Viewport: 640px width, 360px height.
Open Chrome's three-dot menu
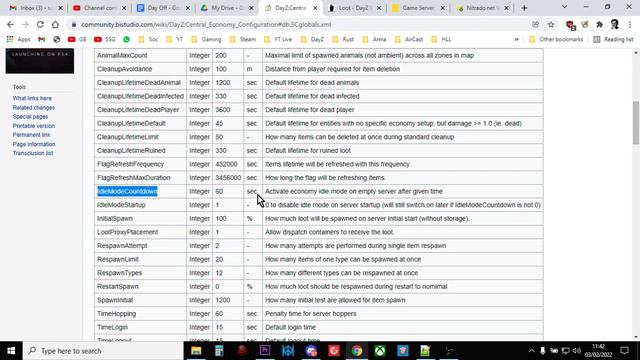click(630, 24)
